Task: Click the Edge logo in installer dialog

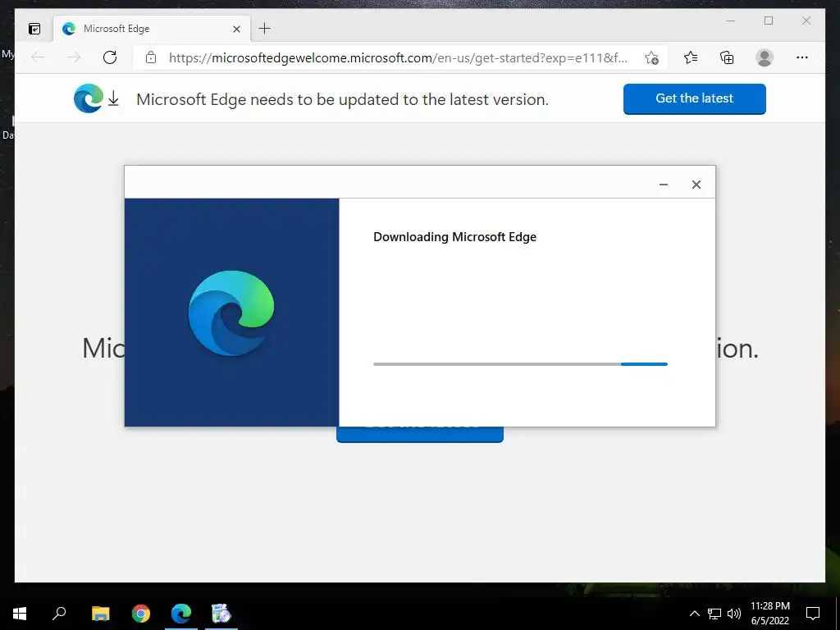Action: (231, 313)
